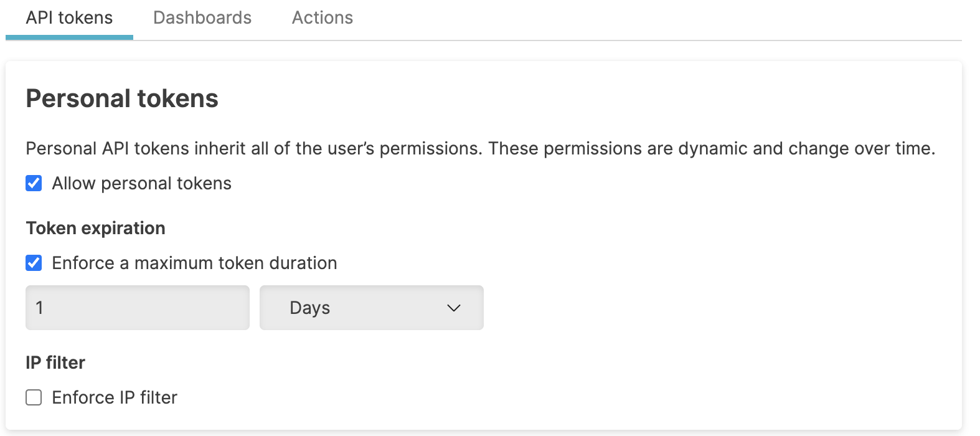Click empty space right of the Days dropdown

tap(685, 308)
